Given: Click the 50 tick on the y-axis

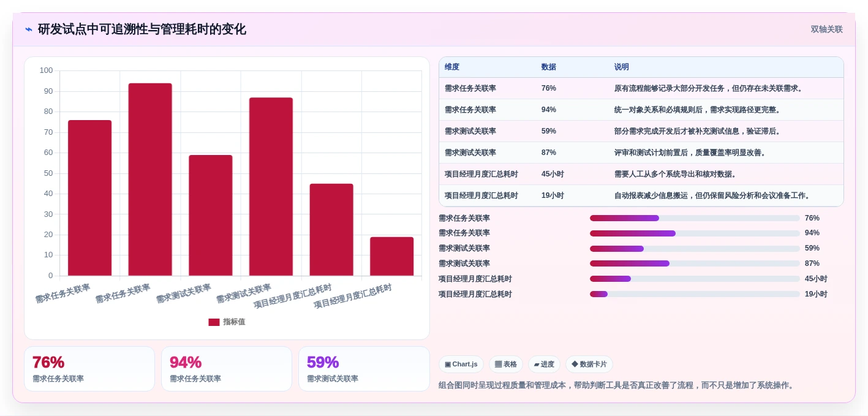Looking at the screenshot, I should (48, 173).
